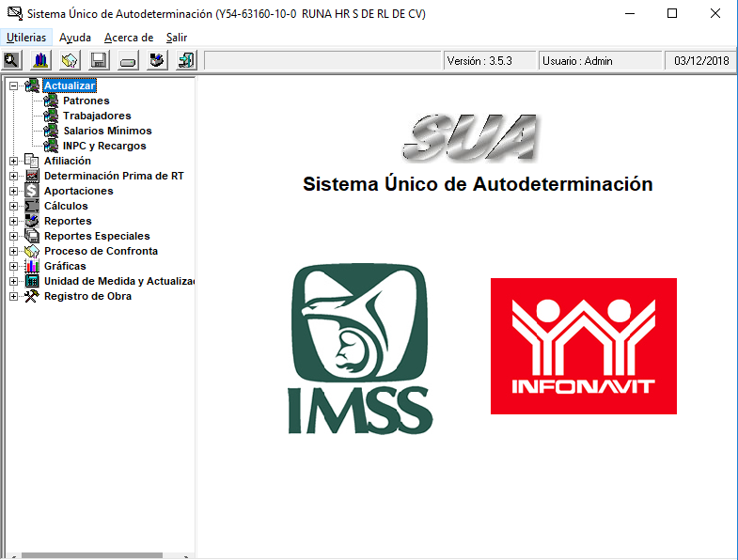Select Unidad de Medida y Actualización label

(x=119, y=282)
